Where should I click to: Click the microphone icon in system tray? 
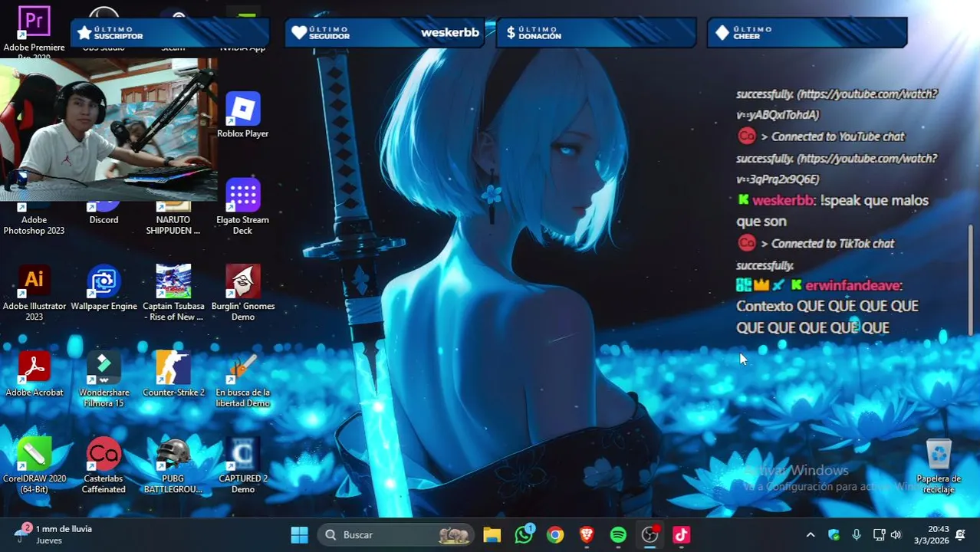(x=857, y=535)
